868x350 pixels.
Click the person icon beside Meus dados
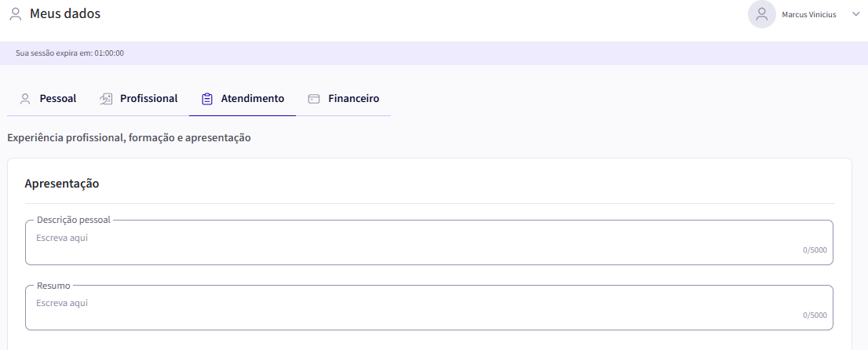(16, 14)
